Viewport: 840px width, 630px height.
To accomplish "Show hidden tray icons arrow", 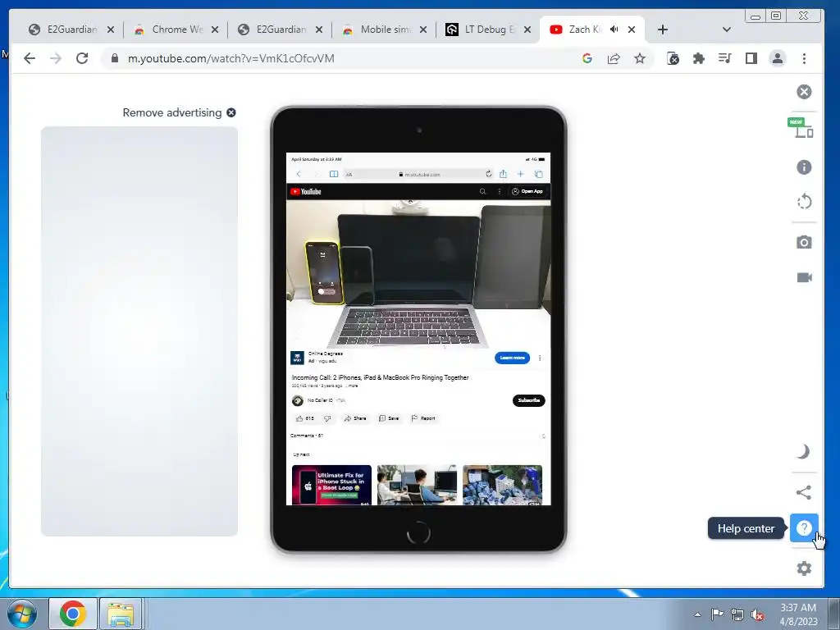I will pyautogui.click(x=697, y=614).
